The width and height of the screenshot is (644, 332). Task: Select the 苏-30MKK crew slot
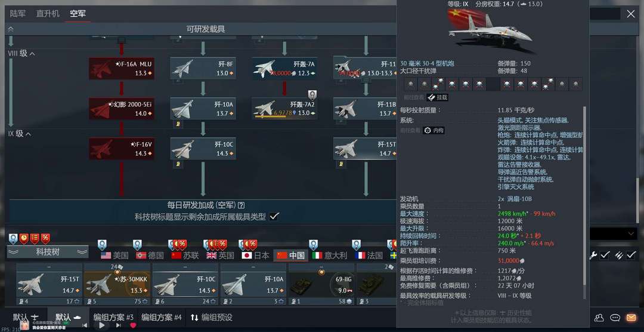coord(117,284)
